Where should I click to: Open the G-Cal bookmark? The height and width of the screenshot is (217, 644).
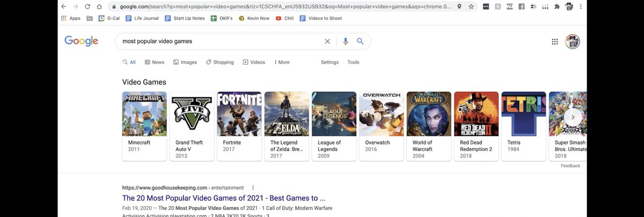click(x=109, y=18)
